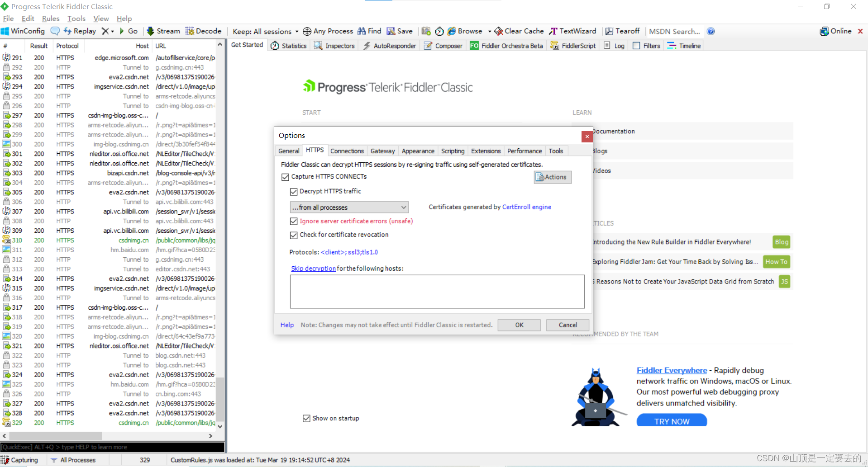Click OK in the Options dialog
The image size is (868, 467).
pyautogui.click(x=519, y=325)
